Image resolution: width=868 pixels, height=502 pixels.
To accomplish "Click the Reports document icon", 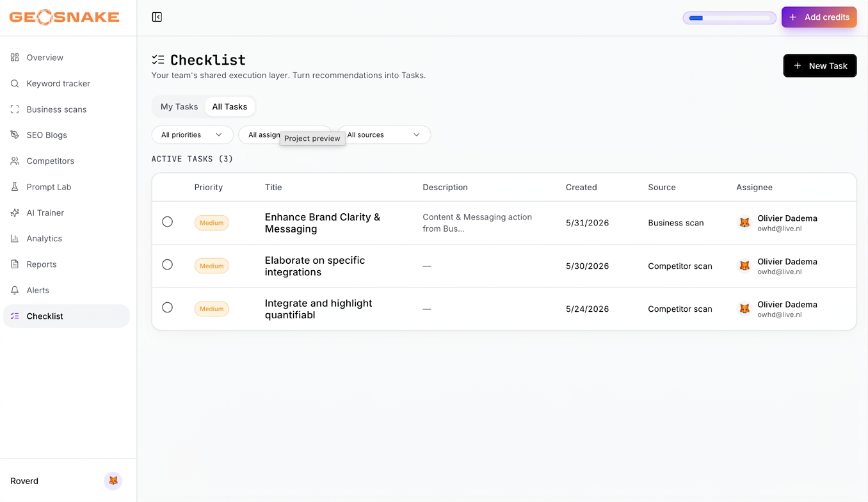I will [x=15, y=264].
